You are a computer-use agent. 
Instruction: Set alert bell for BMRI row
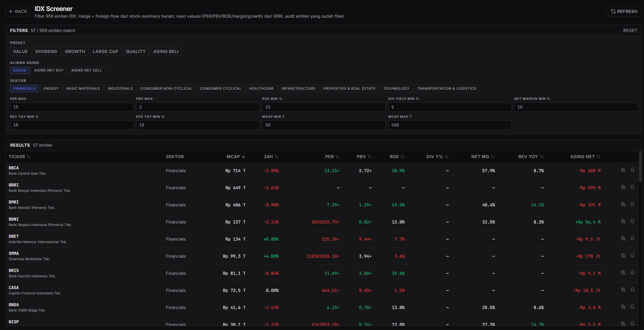tap(633, 204)
